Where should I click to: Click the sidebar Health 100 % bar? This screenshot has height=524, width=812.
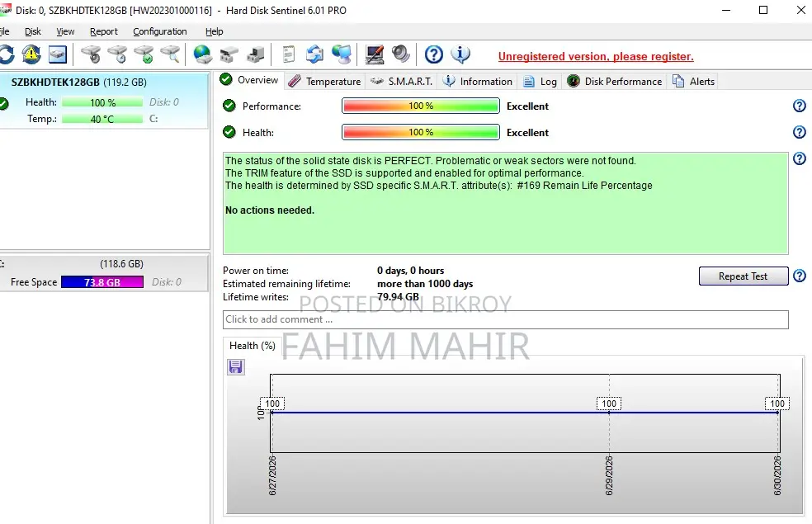pos(102,102)
